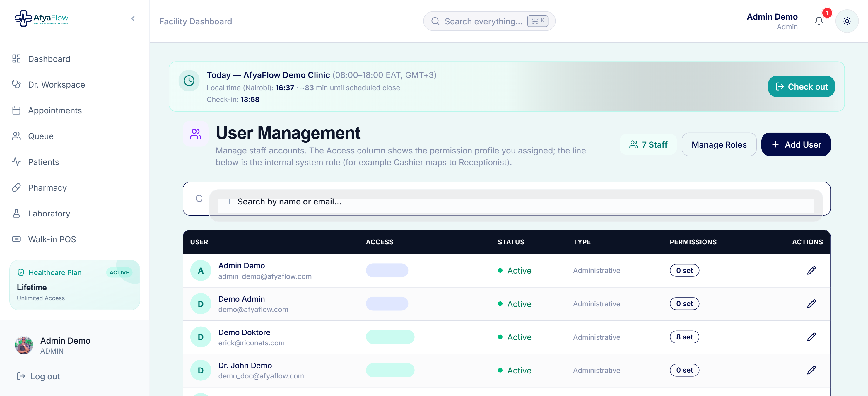The image size is (868, 396).
Task: Click the TYPE column header
Action: point(582,242)
